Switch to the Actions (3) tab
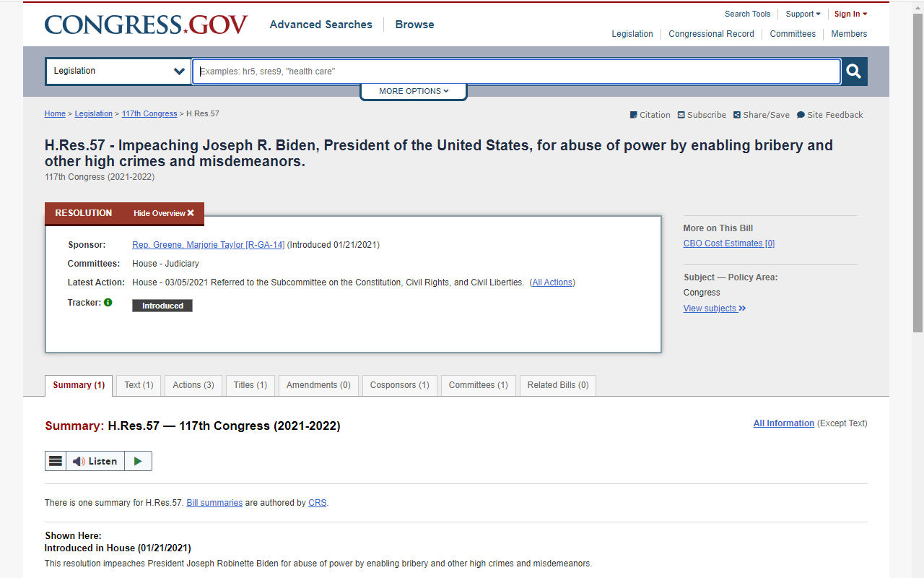 click(x=193, y=385)
